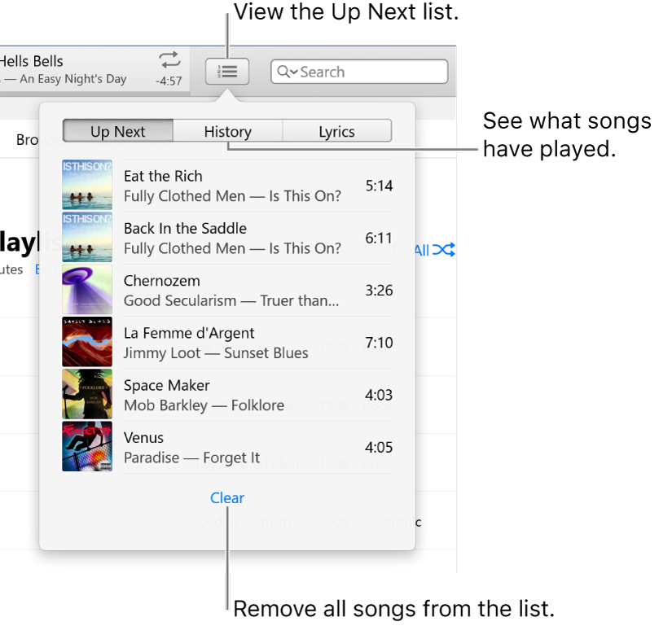Click Paradise — Forget It subtitle
The height and width of the screenshot is (626, 672).
coord(192,457)
